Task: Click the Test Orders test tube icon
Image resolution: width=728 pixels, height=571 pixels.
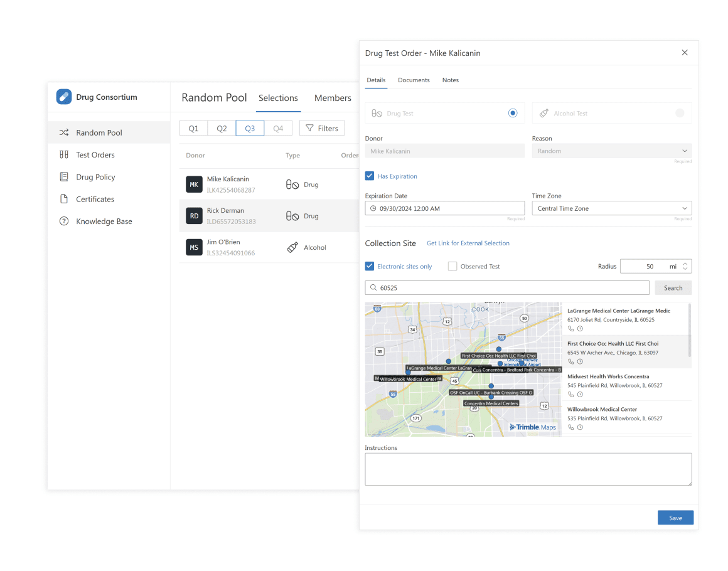Action: [63, 155]
